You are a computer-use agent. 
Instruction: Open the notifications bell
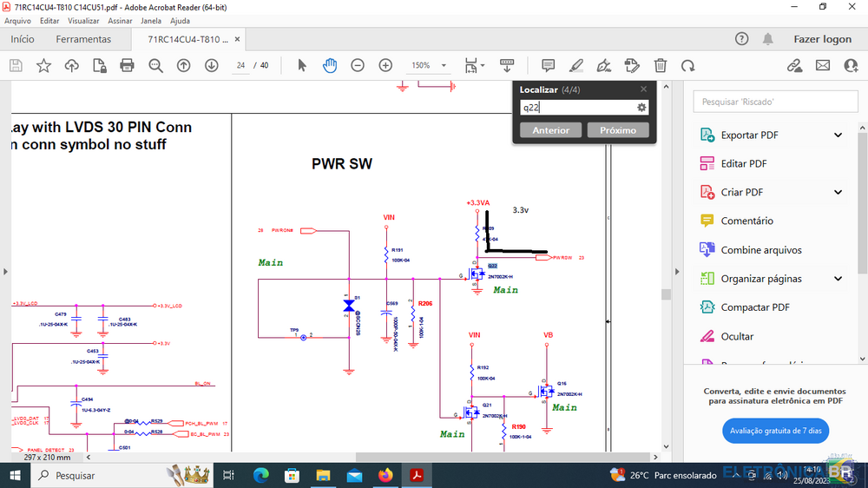click(x=768, y=39)
